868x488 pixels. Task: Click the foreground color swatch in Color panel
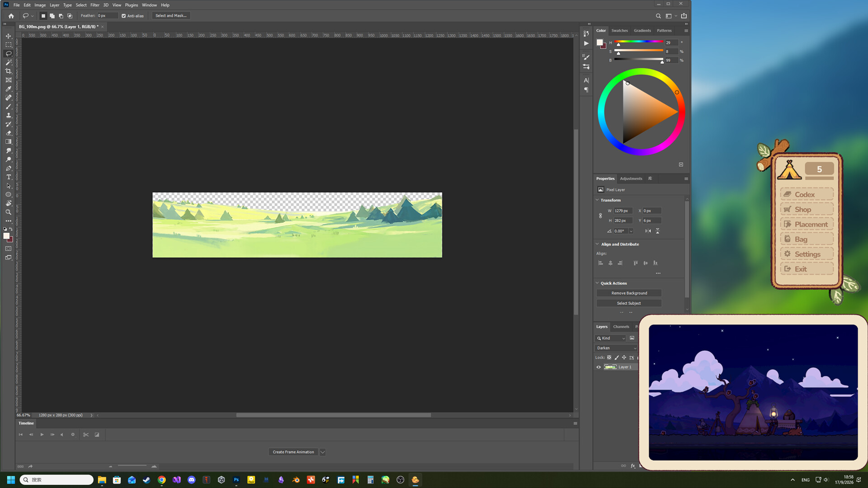(x=600, y=42)
